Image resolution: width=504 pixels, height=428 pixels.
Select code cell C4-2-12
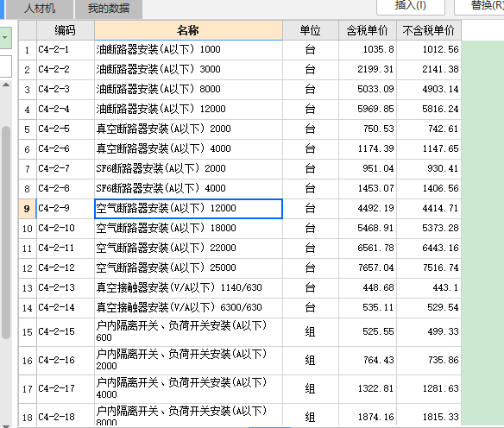(x=66, y=268)
